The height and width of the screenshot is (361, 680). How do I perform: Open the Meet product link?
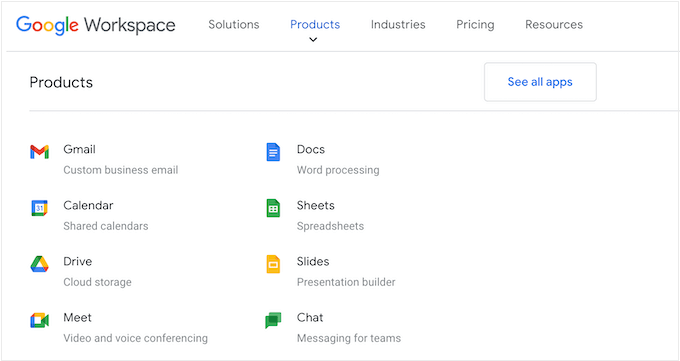77,317
